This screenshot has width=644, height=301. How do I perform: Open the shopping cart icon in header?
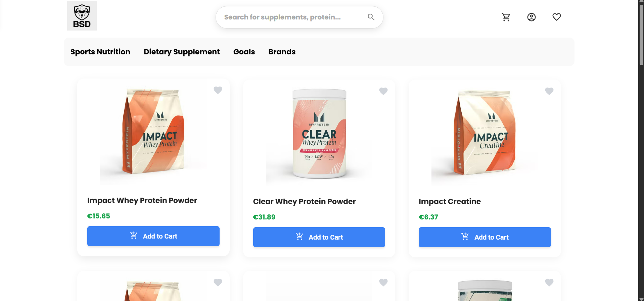(x=506, y=17)
